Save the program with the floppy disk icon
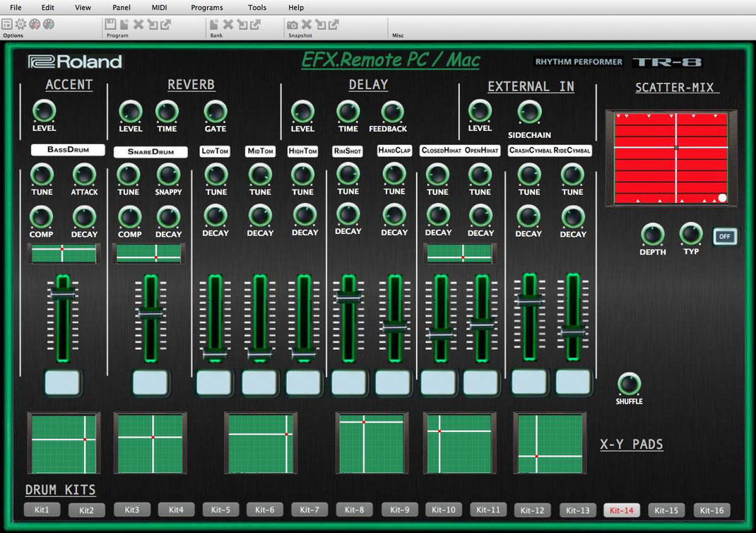The width and height of the screenshot is (756, 533). (110, 24)
